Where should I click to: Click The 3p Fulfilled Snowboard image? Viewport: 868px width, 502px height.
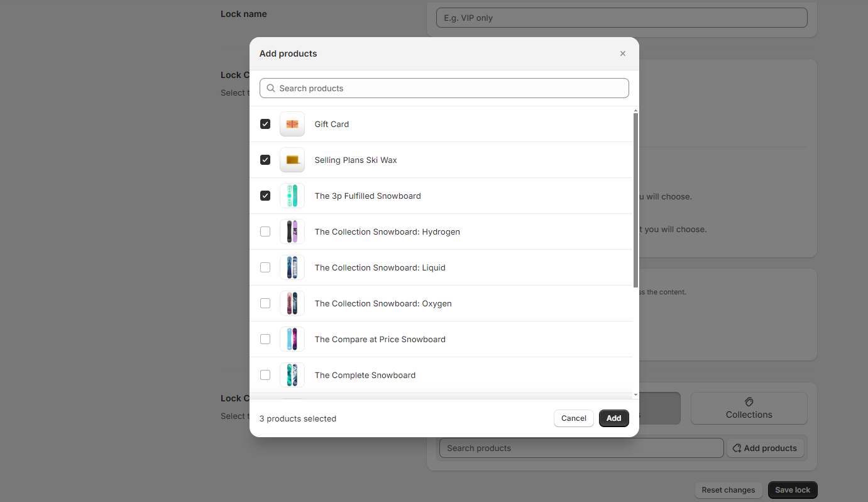pyautogui.click(x=292, y=196)
